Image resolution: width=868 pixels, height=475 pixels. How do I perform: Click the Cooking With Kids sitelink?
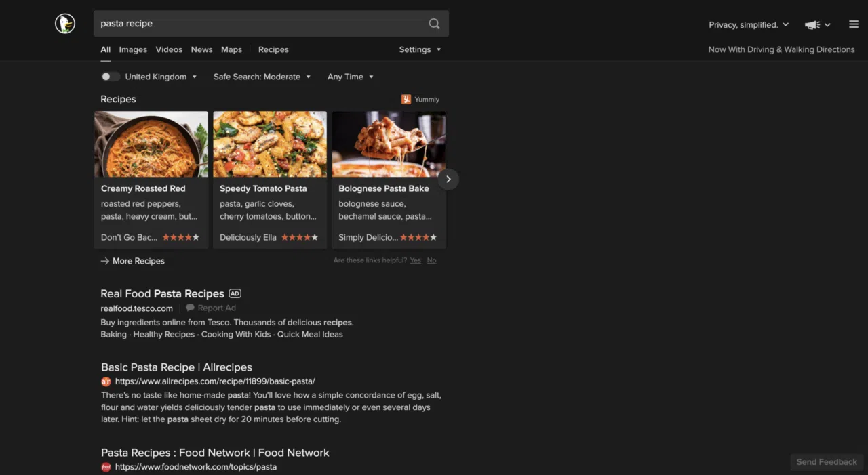tap(236, 334)
